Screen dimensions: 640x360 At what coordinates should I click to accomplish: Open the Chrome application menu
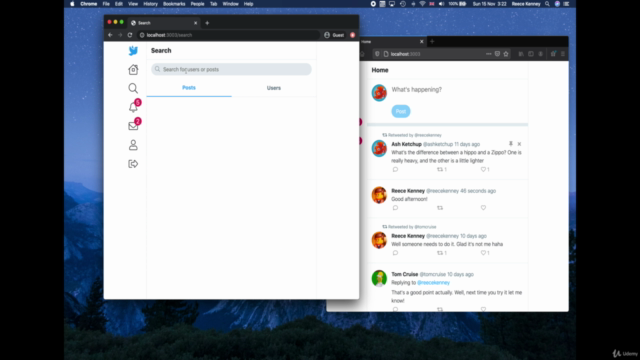[x=89, y=4]
